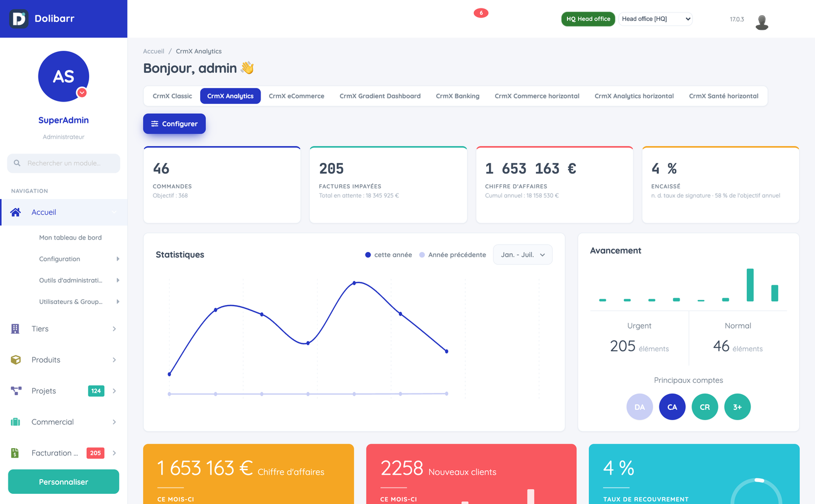815x504 pixels.
Task: Expand the Tiers menu chevron
Action: point(114,329)
